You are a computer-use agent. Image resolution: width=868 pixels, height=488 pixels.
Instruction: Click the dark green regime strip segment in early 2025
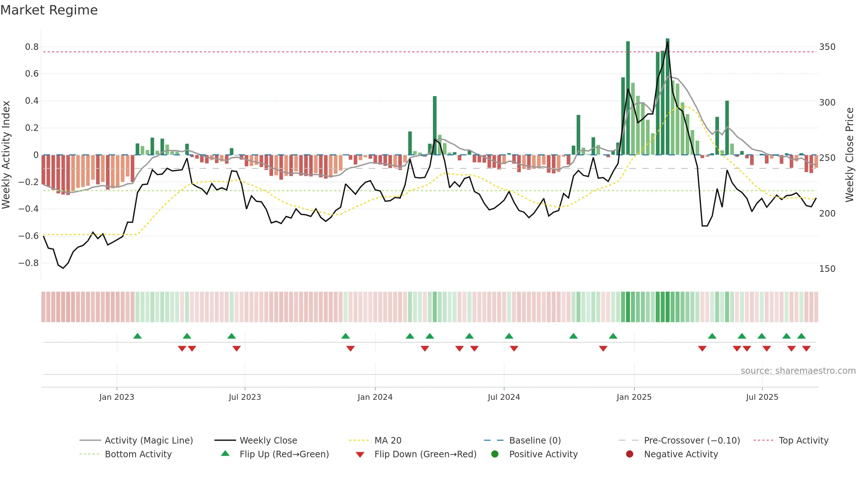pyautogui.click(x=668, y=307)
